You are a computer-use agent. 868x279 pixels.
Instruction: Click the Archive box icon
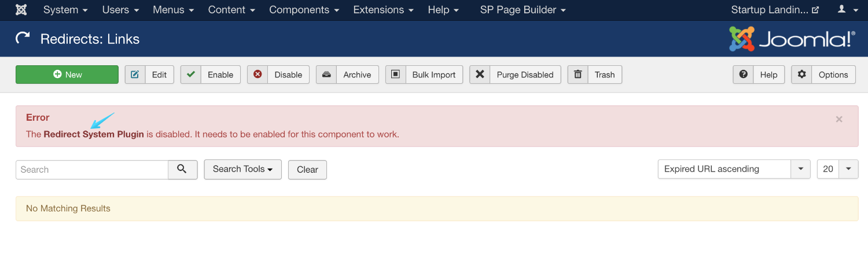pos(326,75)
